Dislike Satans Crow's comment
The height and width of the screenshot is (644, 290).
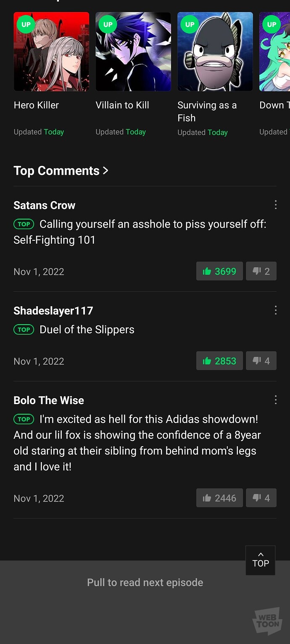point(261,271)
